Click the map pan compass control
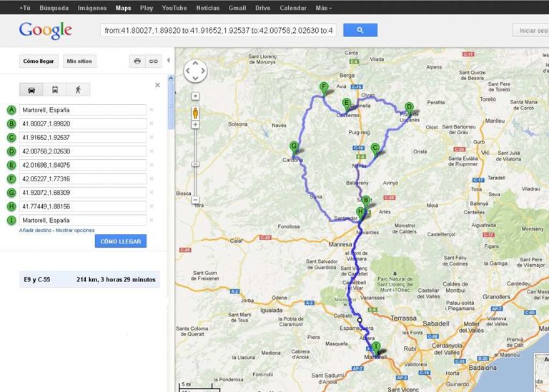This screenshot has height=392, width=549. [195, 71]
